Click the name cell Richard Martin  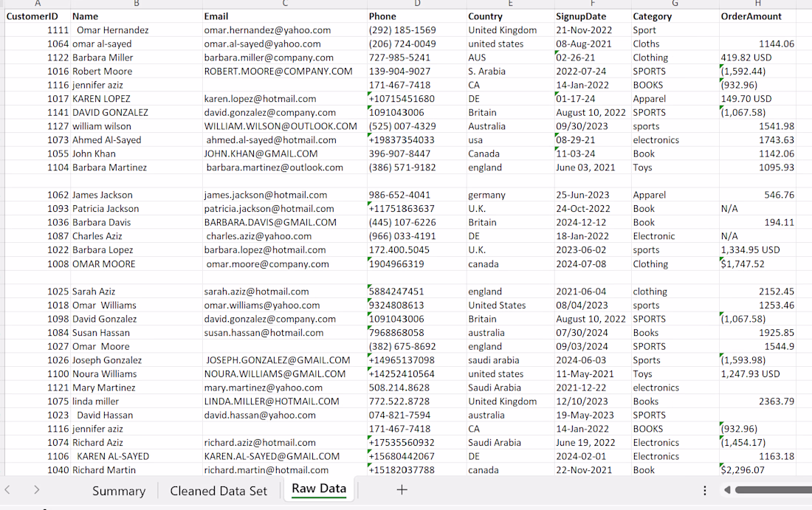137,469
